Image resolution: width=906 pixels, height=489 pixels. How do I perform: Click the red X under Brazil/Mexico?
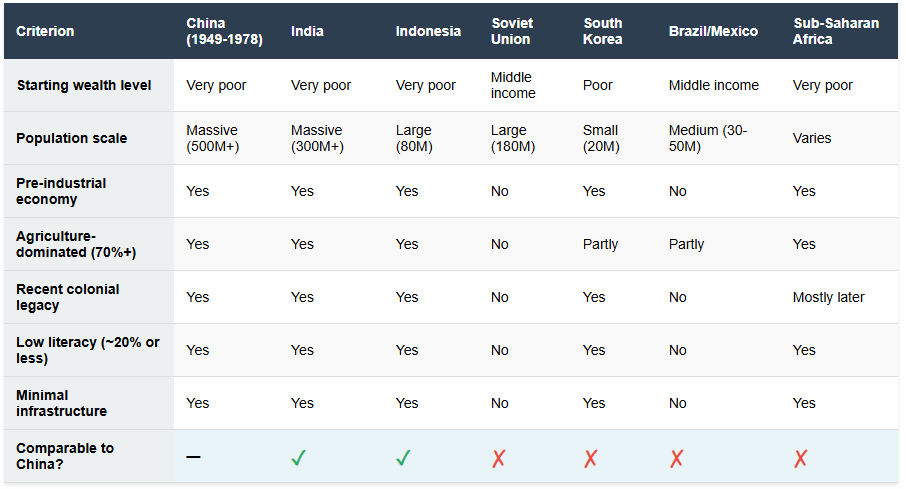[x=677, y=458]
